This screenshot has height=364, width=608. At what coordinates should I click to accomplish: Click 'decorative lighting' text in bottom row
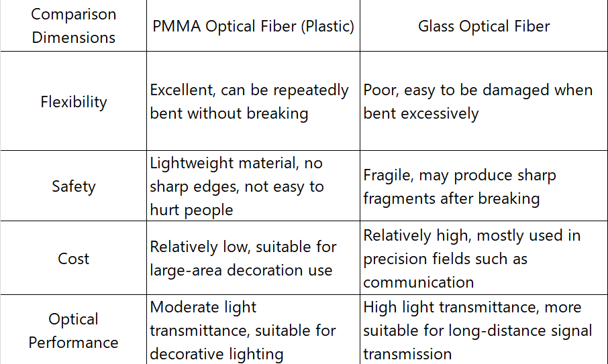217,354
